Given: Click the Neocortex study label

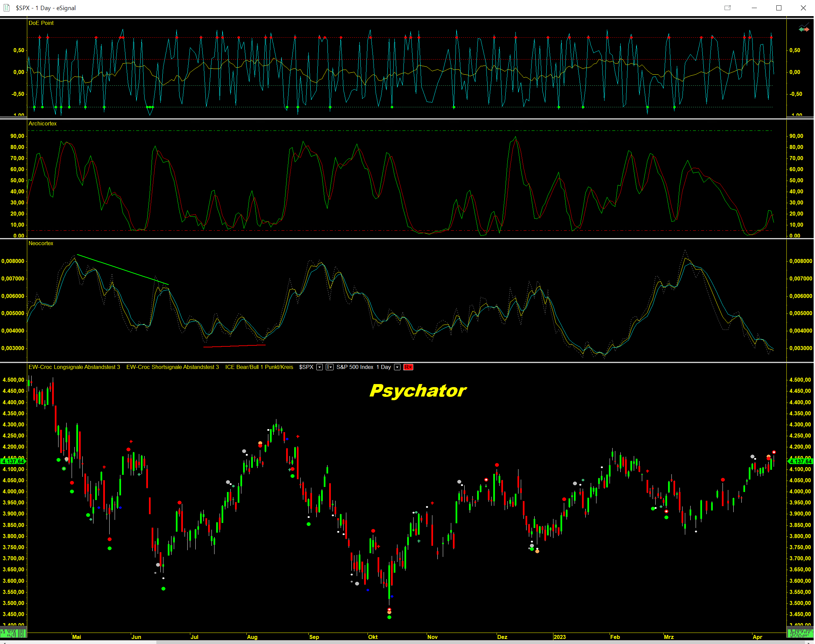Looking at the screenshot, I should tap(41, 243).
